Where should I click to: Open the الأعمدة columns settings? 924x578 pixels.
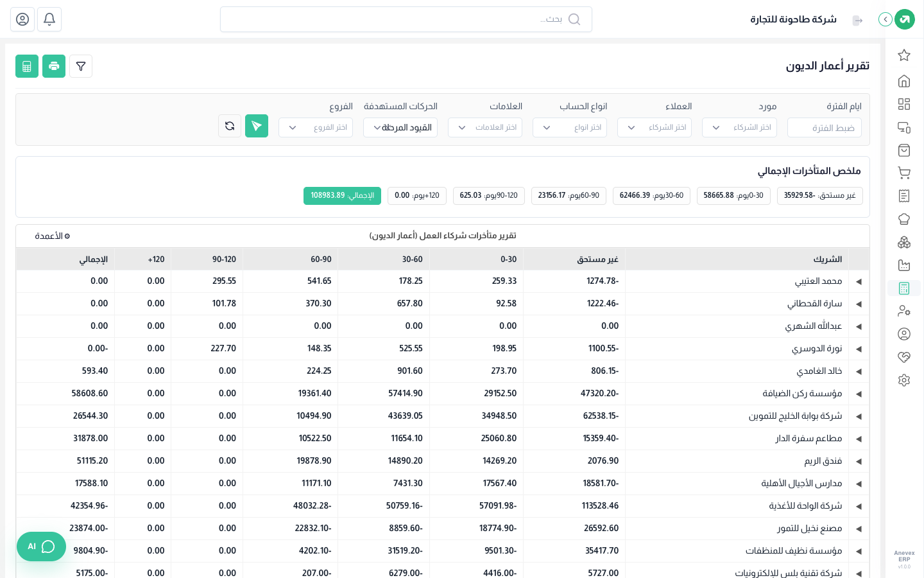[x=53, y=236]
